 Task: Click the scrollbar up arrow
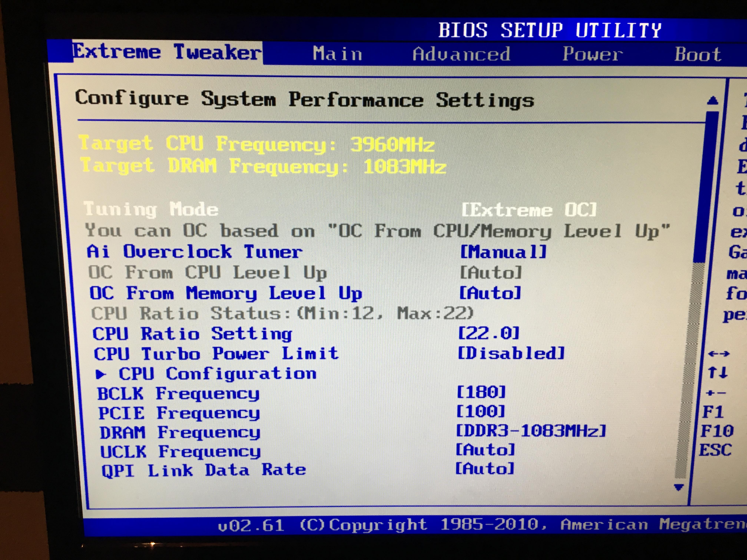tap(712, 101)
